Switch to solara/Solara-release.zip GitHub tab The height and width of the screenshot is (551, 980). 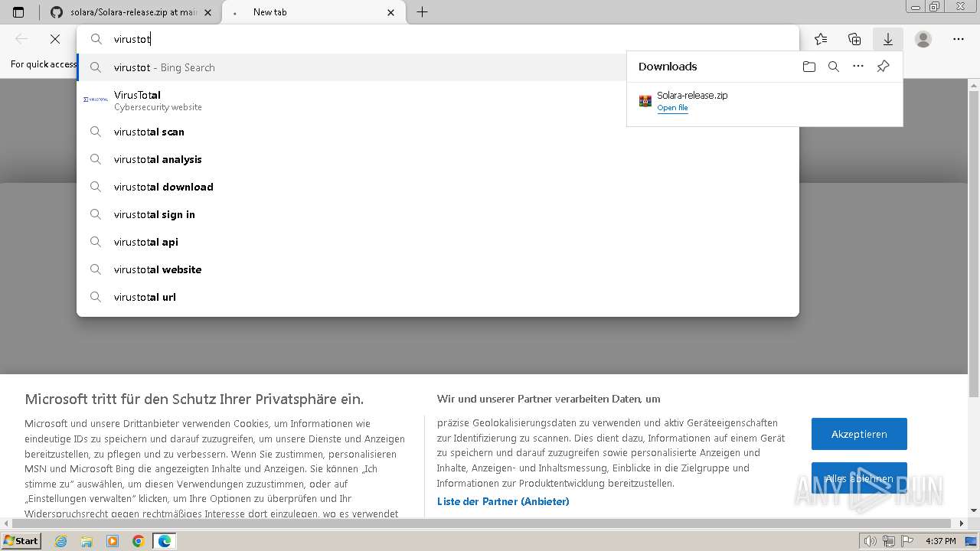(x=131, y=12)
